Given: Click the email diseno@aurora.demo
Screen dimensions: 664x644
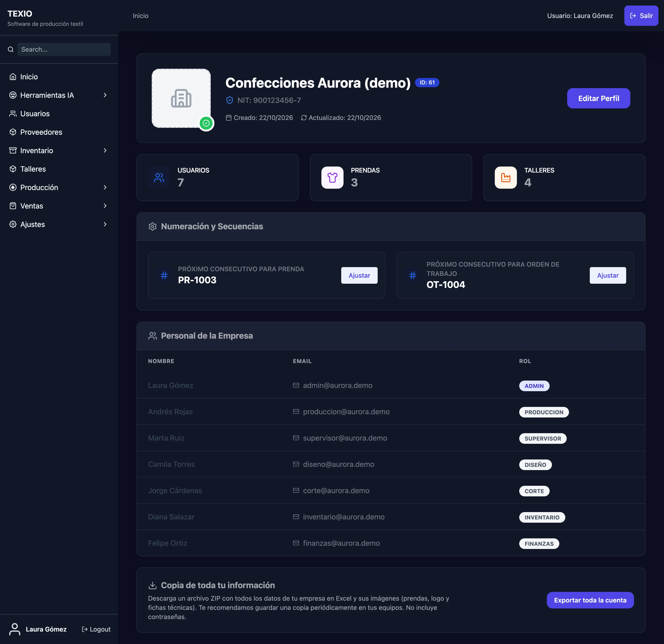Looking at the screenshot, I should tap(338, 464).
